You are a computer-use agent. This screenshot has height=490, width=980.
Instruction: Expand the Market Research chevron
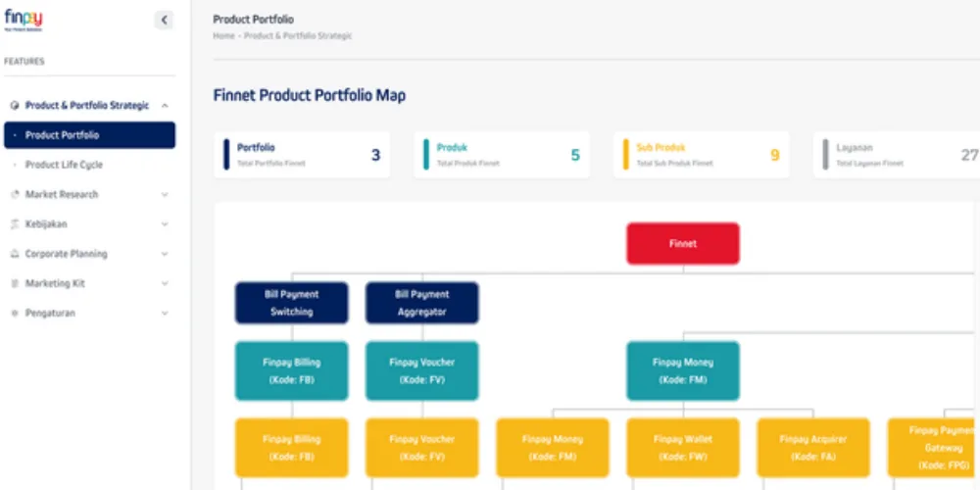(x=165, y=194)
